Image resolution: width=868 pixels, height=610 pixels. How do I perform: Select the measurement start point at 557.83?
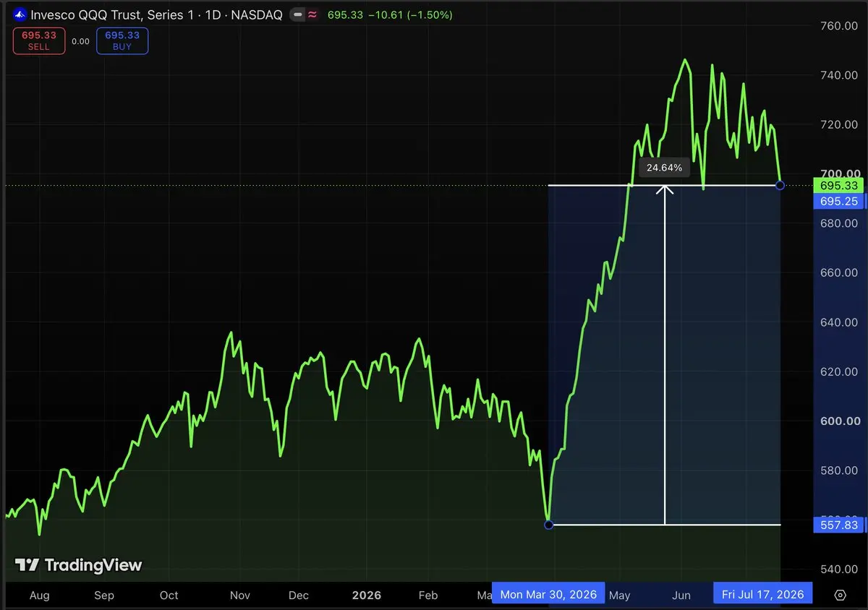point(548,525)
